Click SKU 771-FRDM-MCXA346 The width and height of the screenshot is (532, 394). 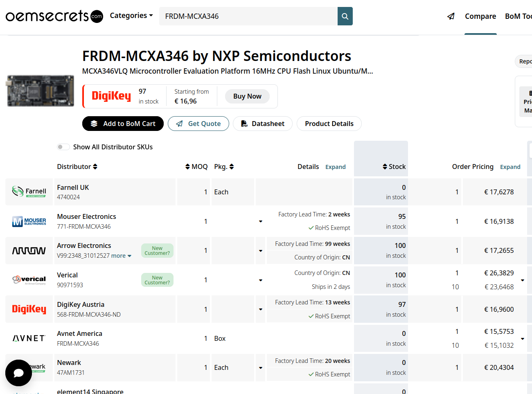83,226
